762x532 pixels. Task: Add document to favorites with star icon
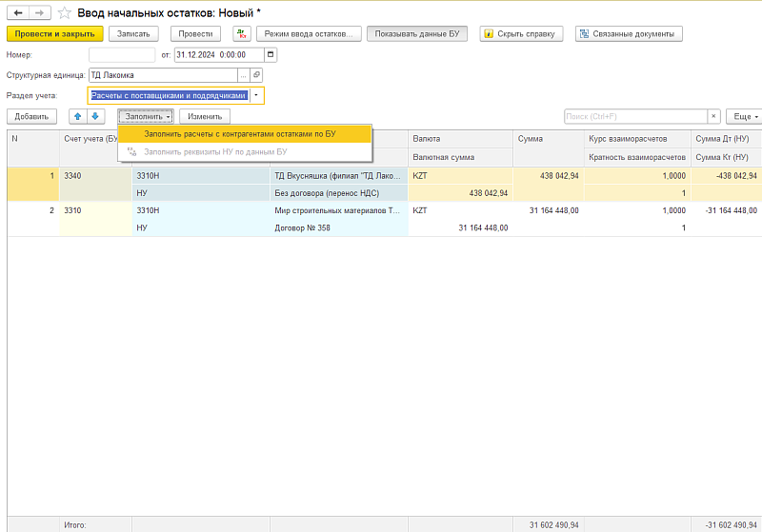click(x=65, y=12)
